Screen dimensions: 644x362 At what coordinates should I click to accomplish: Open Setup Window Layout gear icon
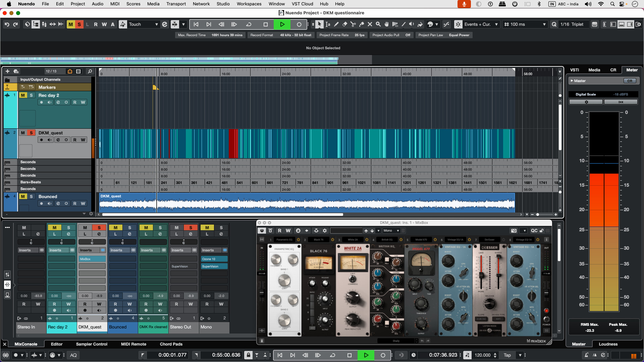point(638,24)
